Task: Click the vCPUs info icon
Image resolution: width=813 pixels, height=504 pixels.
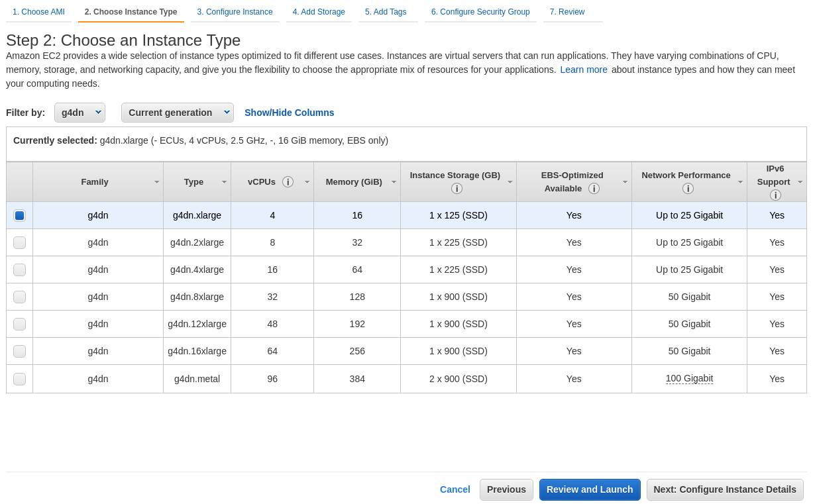Action: pos(288,181)
